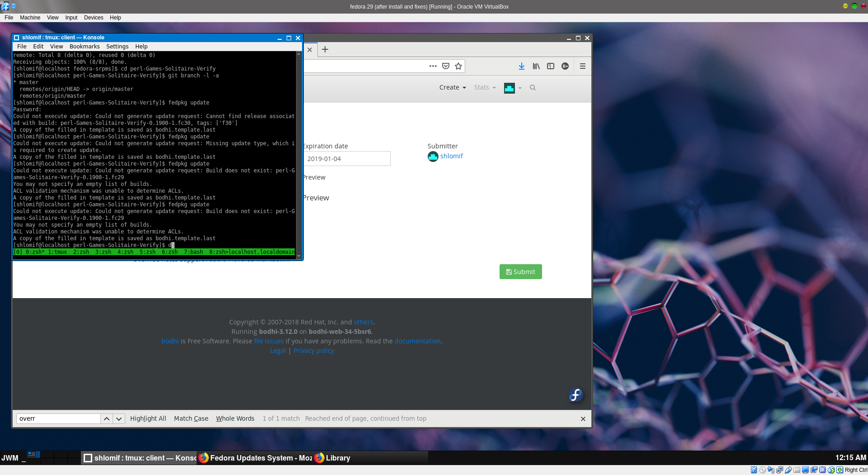Expand the Create dropdown in Bodhi

[453, 88]
